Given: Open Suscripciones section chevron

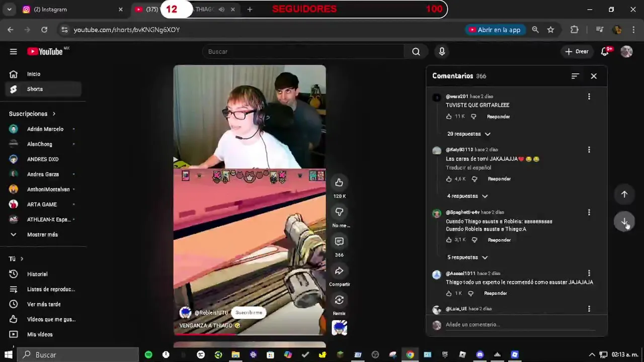Looking at the screenshot, I should pyautogui.click(x=54, y=114).
